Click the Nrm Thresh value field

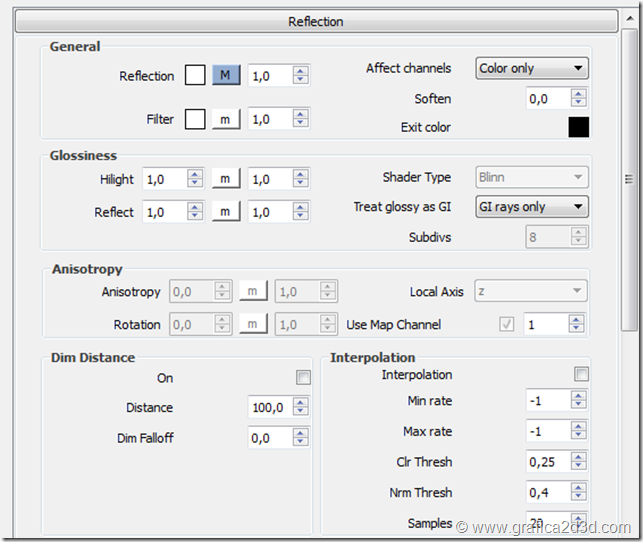548,493
